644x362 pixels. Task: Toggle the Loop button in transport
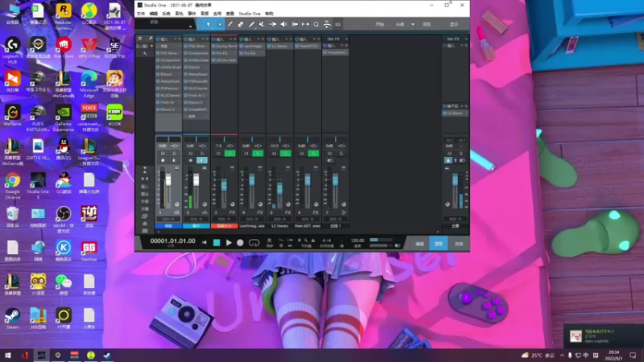[x=254, y=243]
